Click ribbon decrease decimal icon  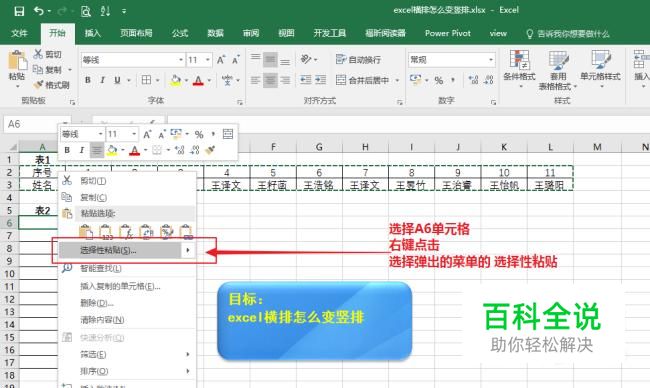click(489, 80)
